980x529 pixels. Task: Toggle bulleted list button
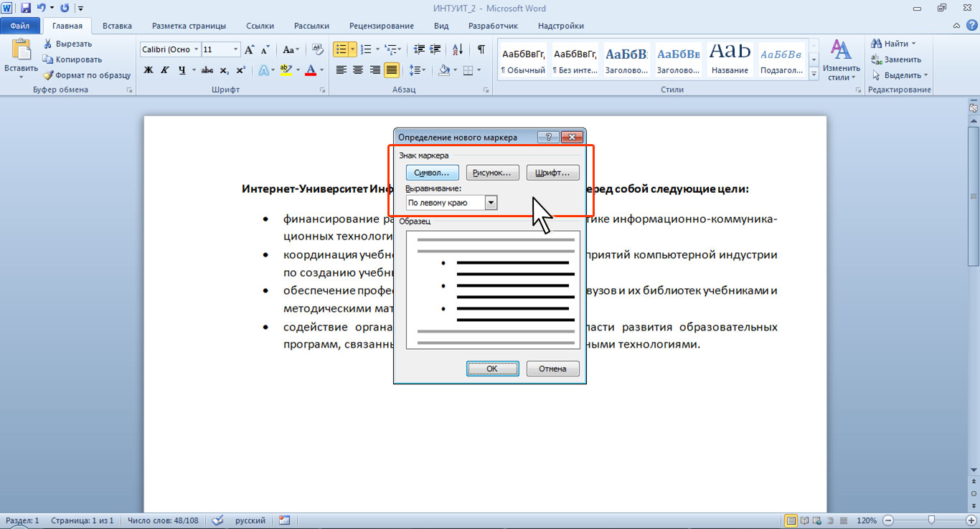click(x=341, y=49)
